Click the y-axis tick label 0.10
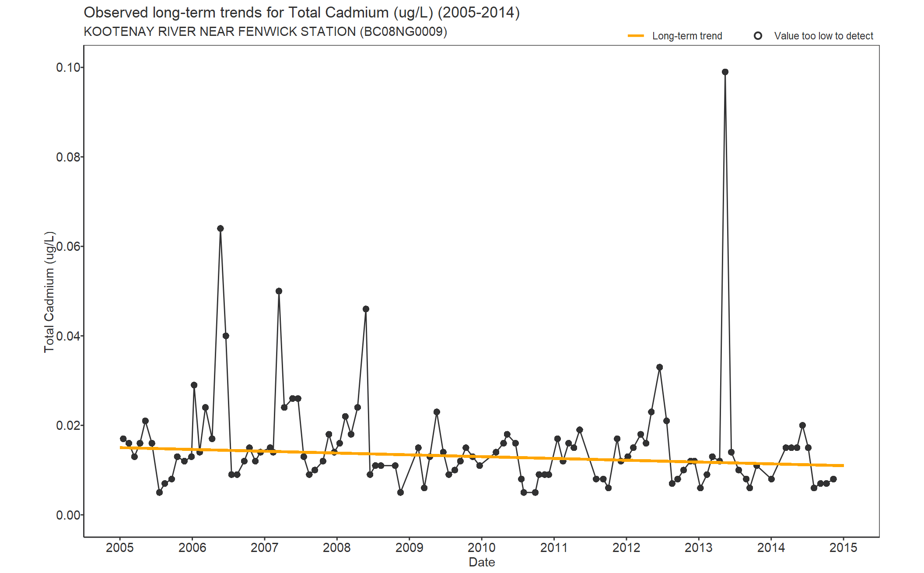The height and width of the screenshot is (573, 924). tap(68, 67)
